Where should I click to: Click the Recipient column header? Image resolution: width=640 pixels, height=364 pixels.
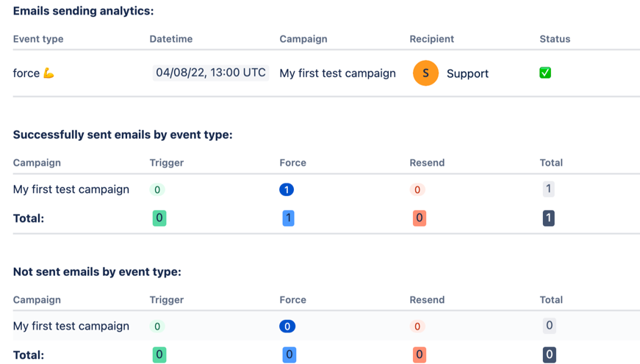tap(431, 39)
